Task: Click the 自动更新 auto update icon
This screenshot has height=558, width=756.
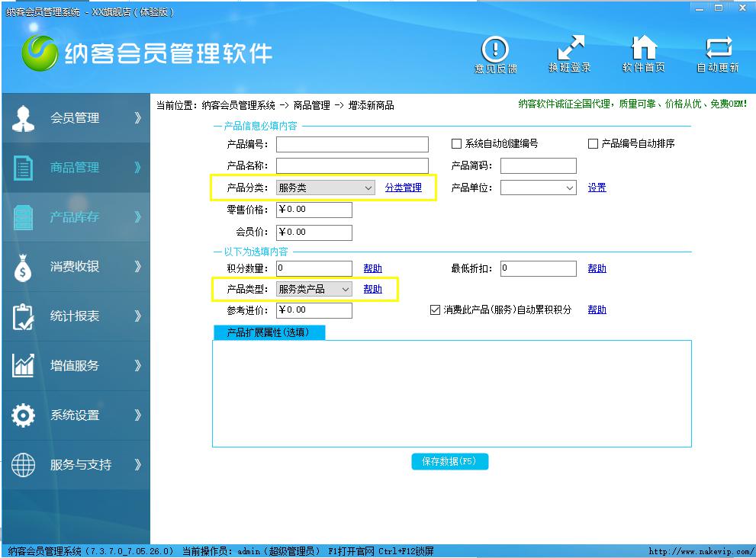Action: tap(718, 49)
